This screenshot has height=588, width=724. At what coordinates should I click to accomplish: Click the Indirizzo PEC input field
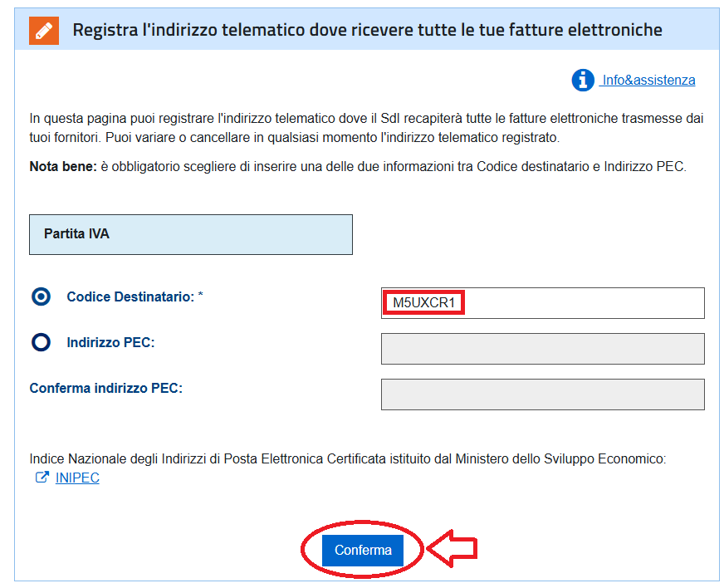(542, 349)
